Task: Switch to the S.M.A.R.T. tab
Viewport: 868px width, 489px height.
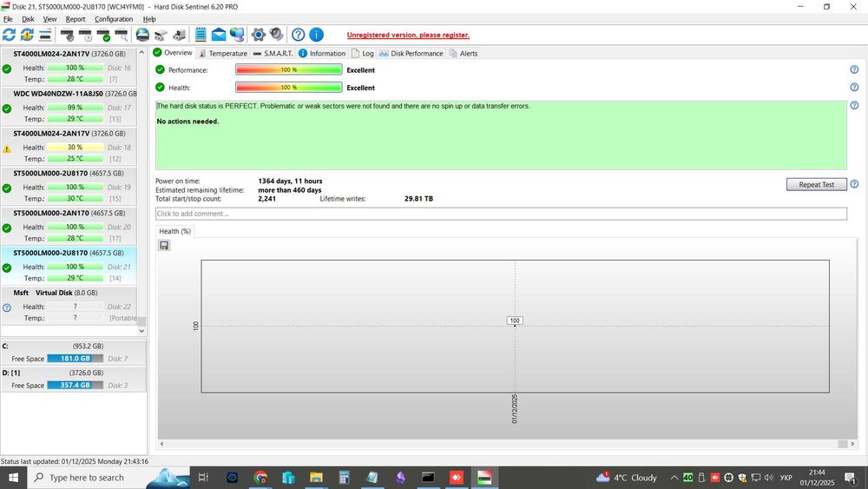Action: [x=273, y=53]
